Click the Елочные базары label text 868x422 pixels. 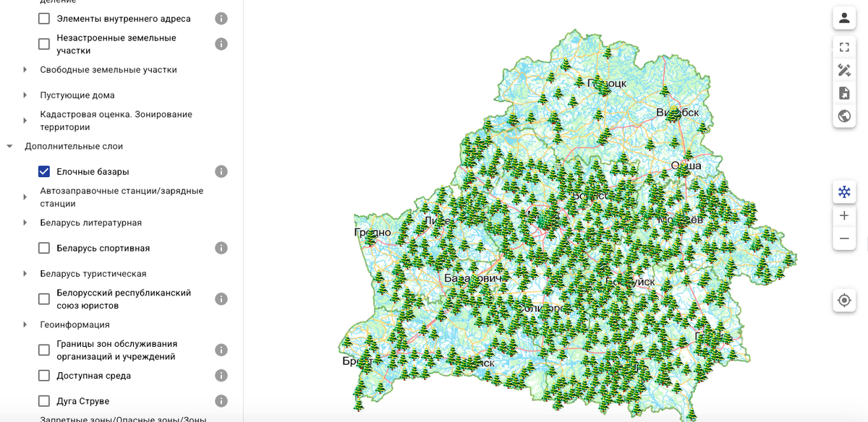pos(93,171)
